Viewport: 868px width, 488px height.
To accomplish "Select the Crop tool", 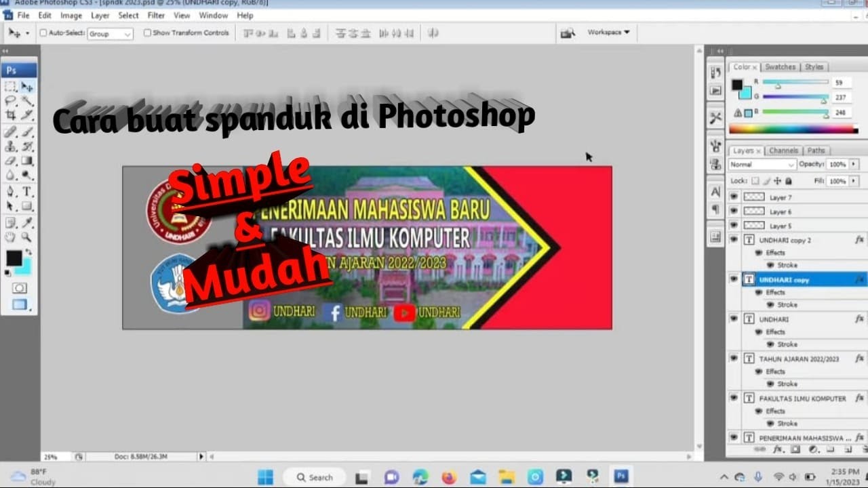I will click(11, 115).
